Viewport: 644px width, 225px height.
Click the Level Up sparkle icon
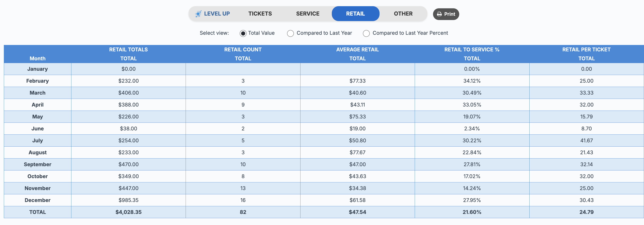tap(198, 14)
